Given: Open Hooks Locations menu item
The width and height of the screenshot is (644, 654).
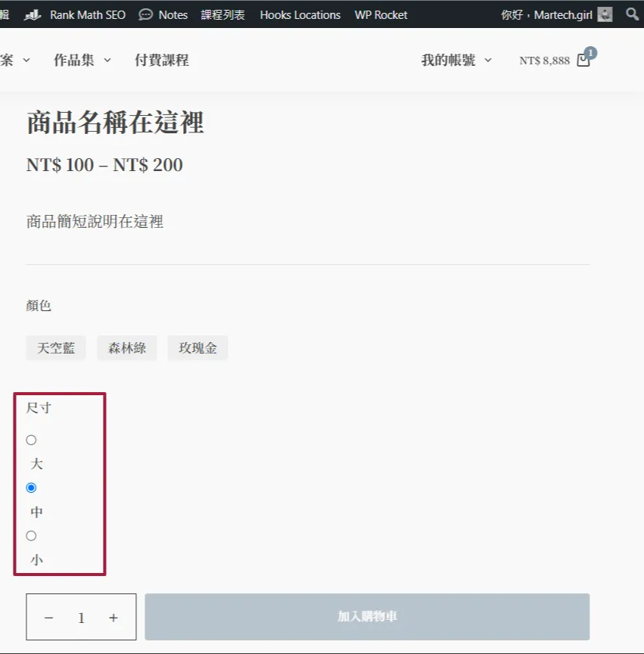Looking at the screenshot, I should (300, 14).
